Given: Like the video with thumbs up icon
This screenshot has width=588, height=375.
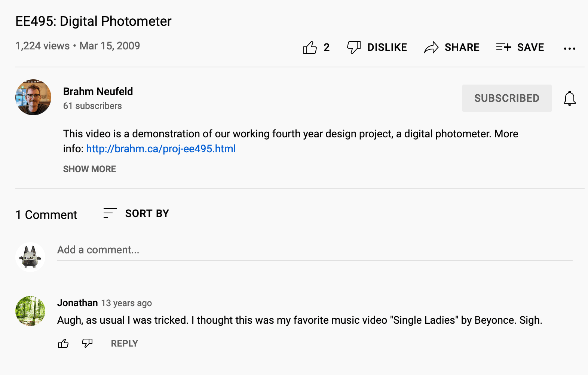Looking at the screenshot, I should pos(310,48).
